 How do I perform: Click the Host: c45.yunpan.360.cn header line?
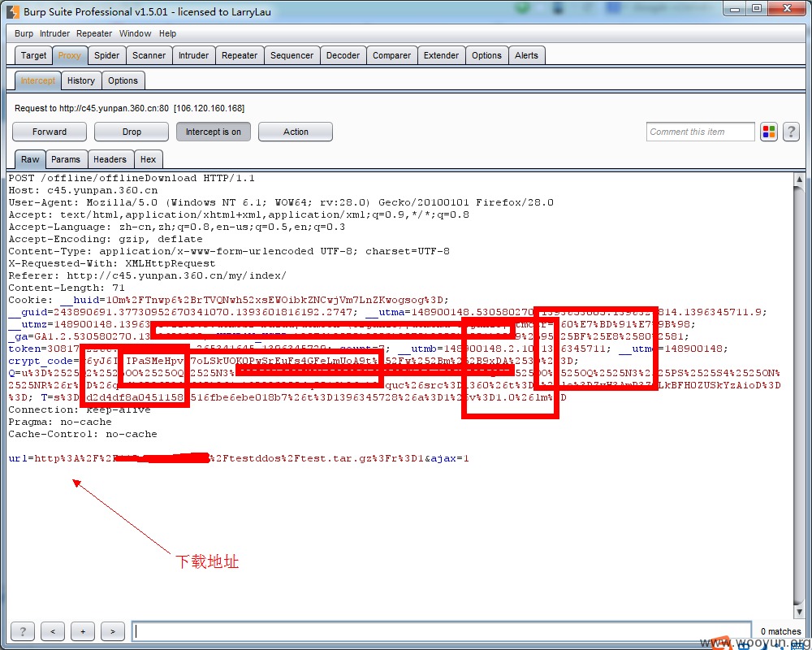[x=83, y=190]
